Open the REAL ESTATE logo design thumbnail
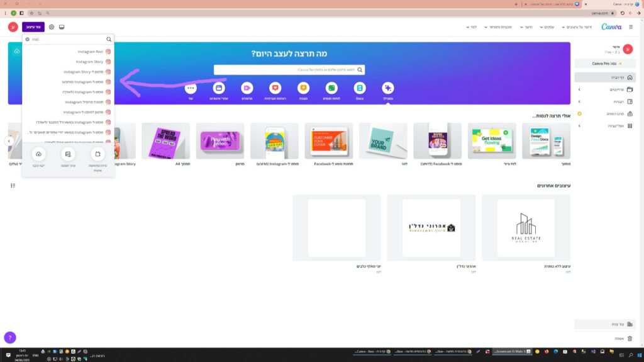644x362 pixels. (x=526, y=228)
